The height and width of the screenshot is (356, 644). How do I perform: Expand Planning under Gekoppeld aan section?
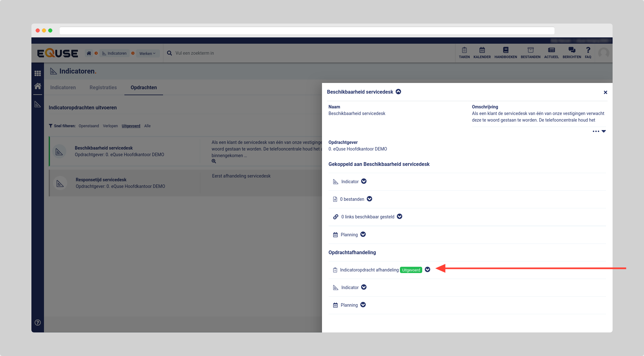click(x=363, y=234)
